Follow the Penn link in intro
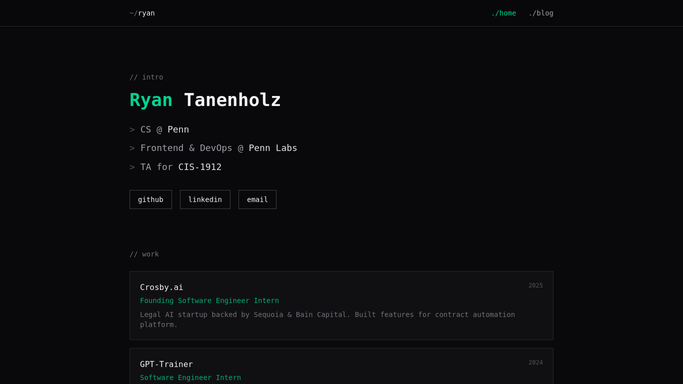The image size is (683, 384). pos(178,129)
